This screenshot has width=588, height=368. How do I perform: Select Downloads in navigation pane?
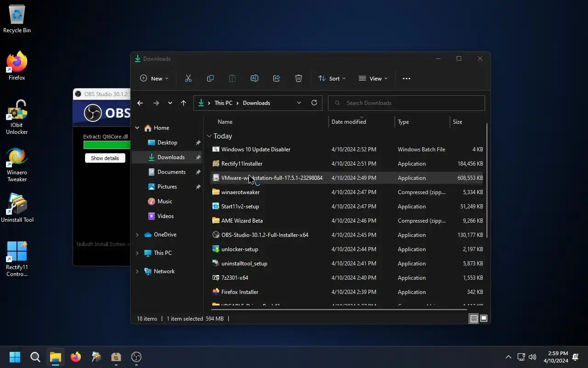click(167, 157)
